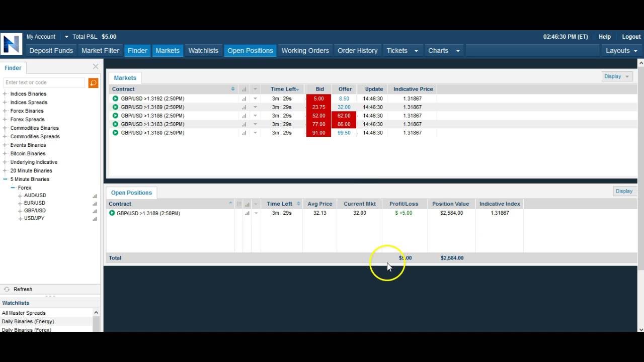The width and height of the screenshot is (644, 362).
Task: Toggle the Finder button in top toolbar
Action: (x=137, y=51)
